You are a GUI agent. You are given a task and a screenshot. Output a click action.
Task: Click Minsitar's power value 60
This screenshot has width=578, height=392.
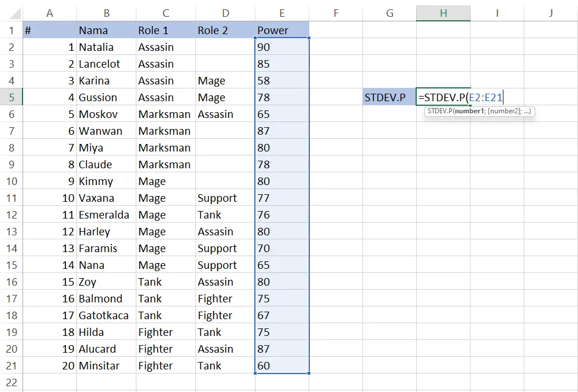pos(282,366)
